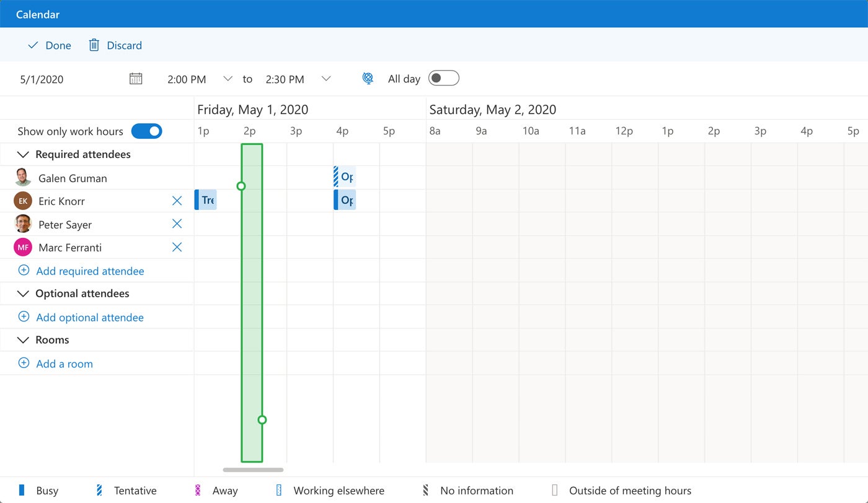Collapse the Required attendees section

[23, 154]
